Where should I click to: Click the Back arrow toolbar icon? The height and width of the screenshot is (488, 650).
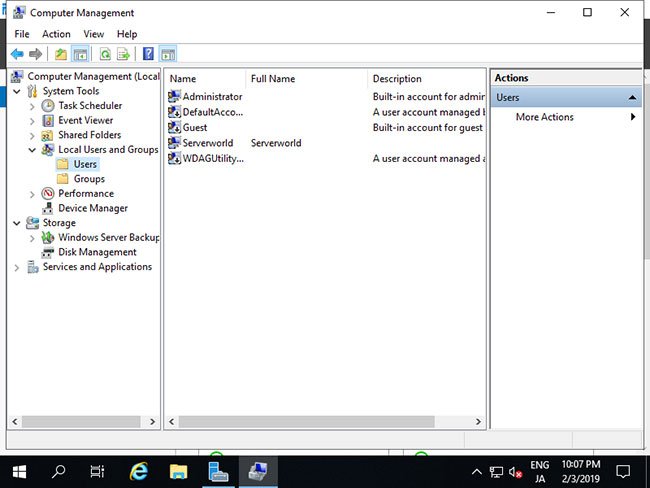pyautogui.click(x=17, y=54)
